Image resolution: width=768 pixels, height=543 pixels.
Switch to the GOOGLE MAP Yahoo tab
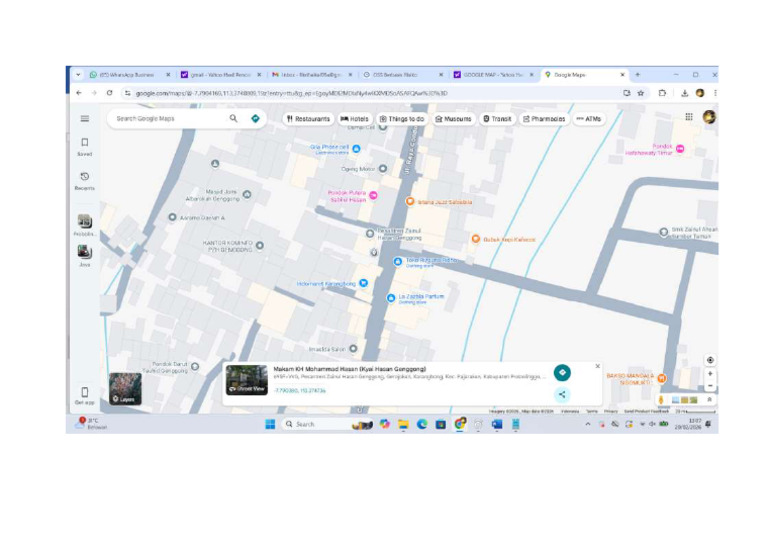click(493, 75)
